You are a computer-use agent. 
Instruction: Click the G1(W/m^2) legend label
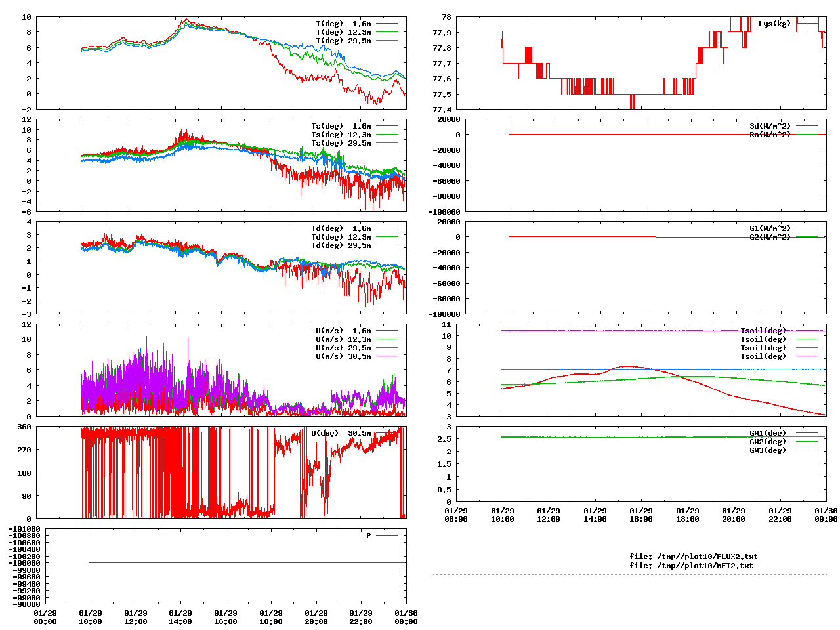(770, 228)
